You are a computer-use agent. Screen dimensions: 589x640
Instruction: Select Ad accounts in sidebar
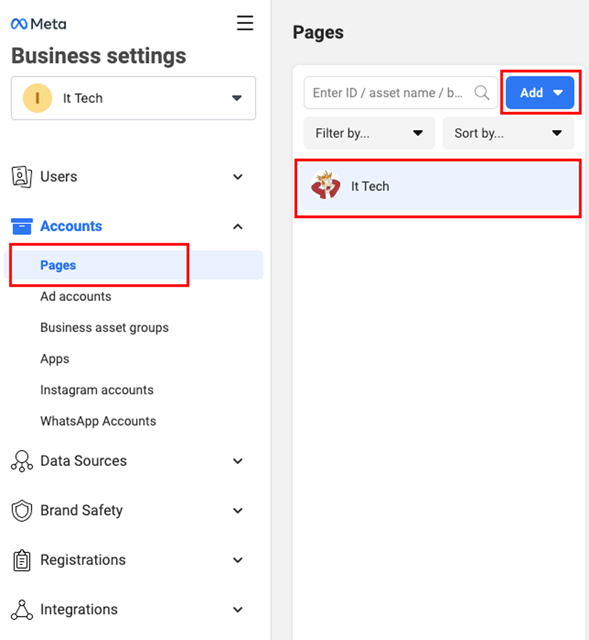coord(76,296)
